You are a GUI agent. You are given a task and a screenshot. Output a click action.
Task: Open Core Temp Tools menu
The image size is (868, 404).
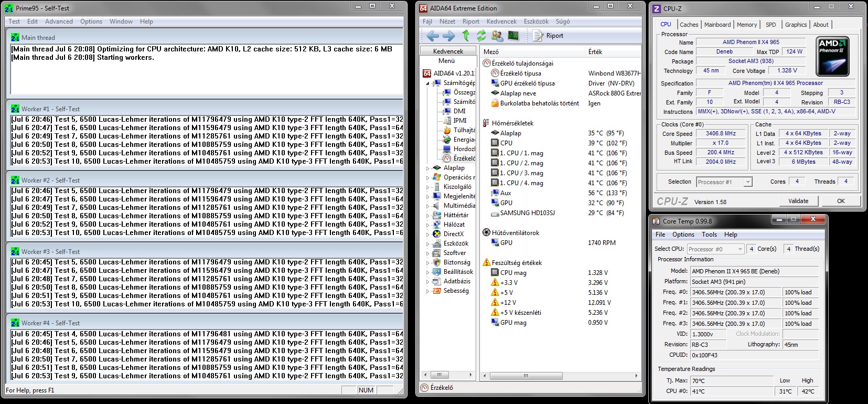(709, 235)
